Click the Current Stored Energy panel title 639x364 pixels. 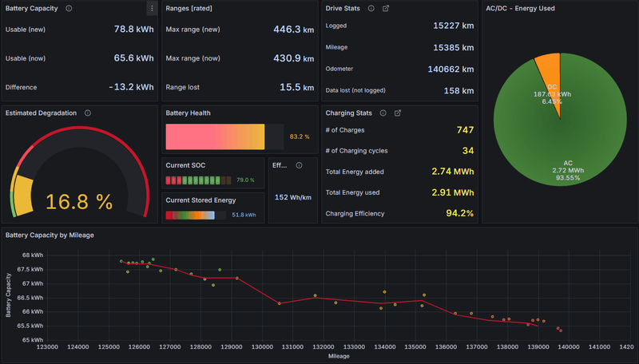tap(201, 200)
